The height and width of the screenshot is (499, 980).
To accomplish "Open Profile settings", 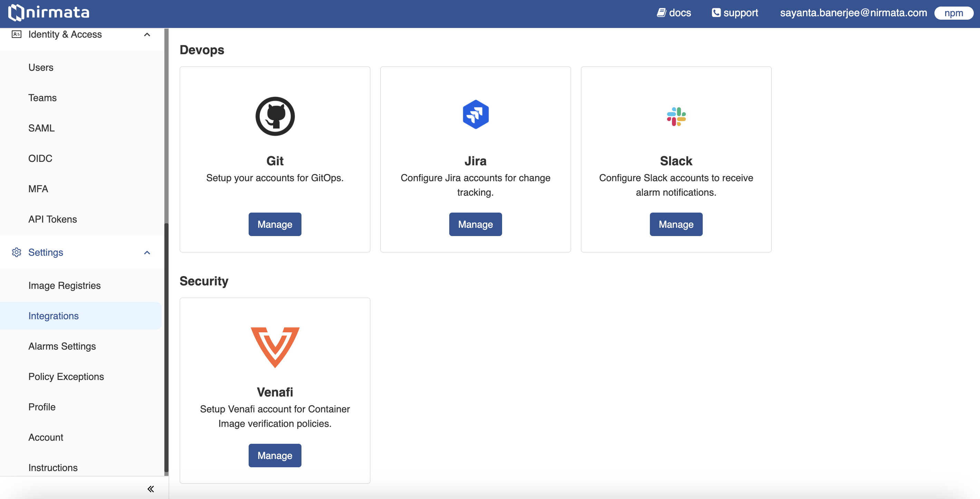I will (42, 407).
